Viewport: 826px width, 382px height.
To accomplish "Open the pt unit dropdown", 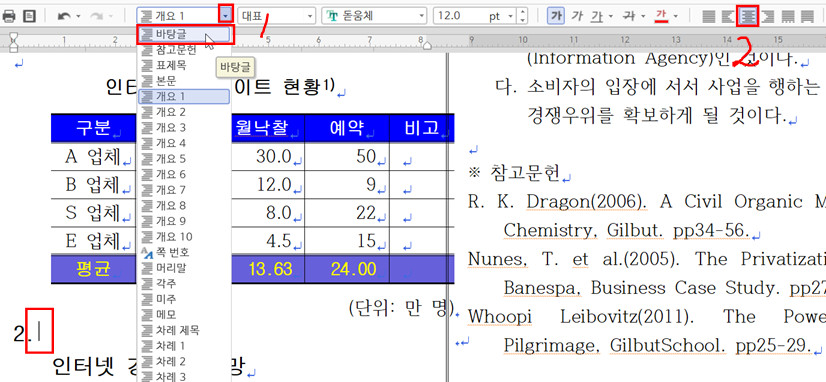I will (x=509, y=16).
